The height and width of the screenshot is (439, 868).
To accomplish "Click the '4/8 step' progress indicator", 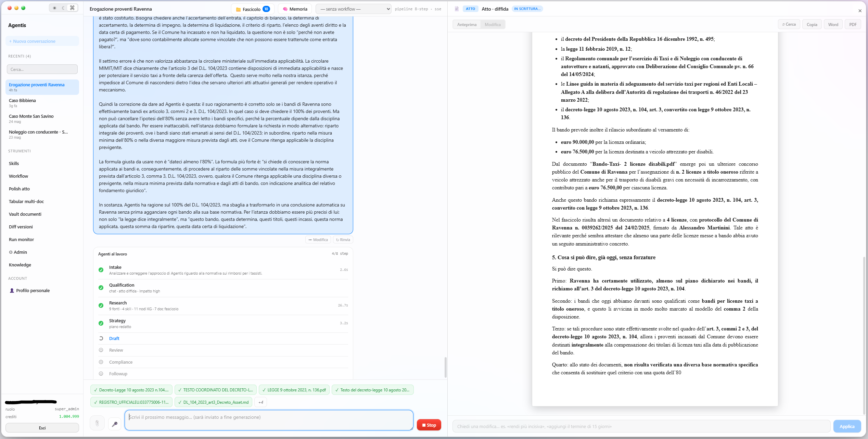I will (x=340, y=254).
